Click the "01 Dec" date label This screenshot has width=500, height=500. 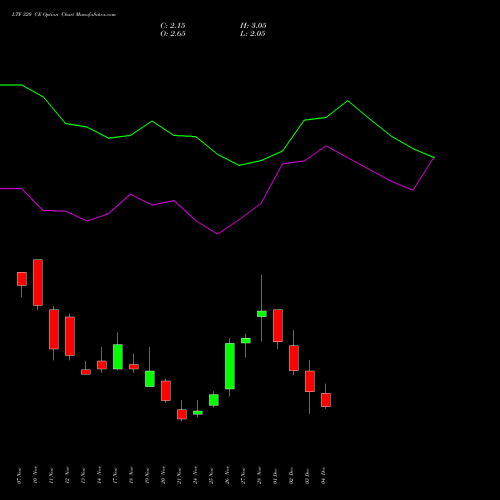pyautogui.click(x=275, y=476)
